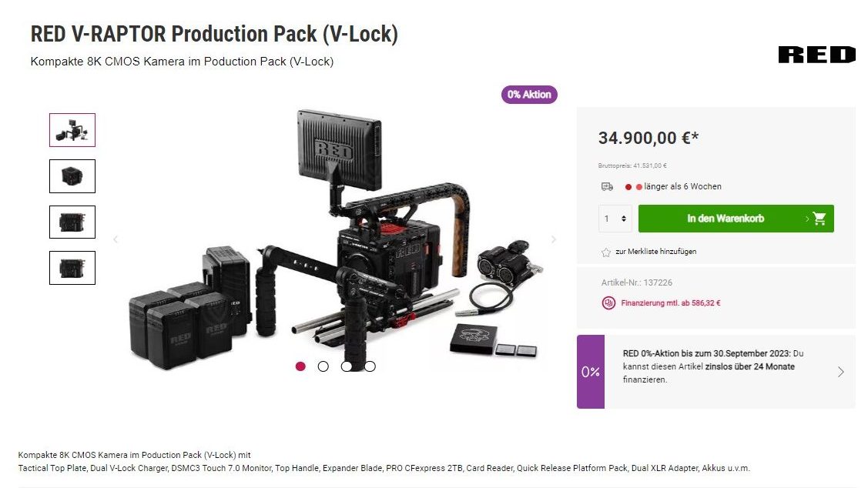Image resolution: width=868 pixels, height=488 pixels.
Task: Click zur Merkliste hinzufügen link
Action: click(656, 251)
